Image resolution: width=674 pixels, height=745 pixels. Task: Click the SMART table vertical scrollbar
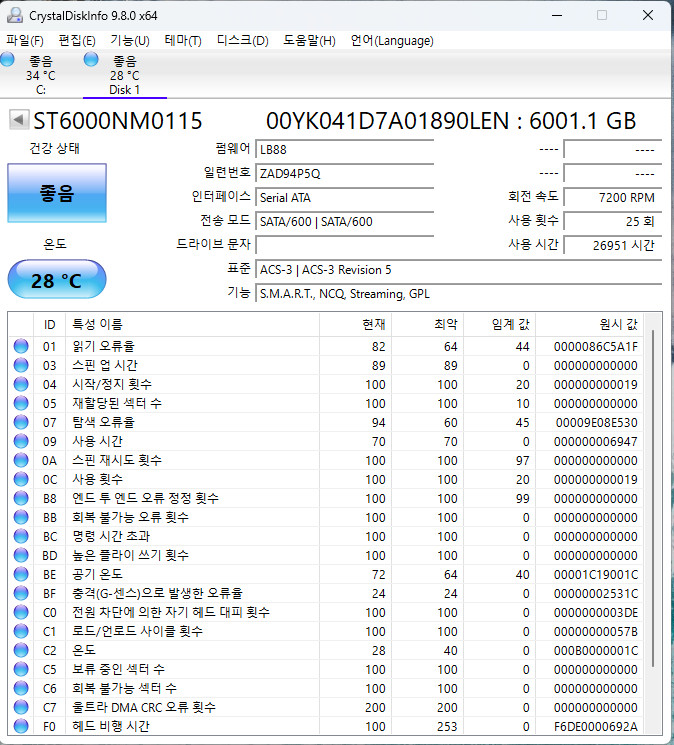pos(653,499)
